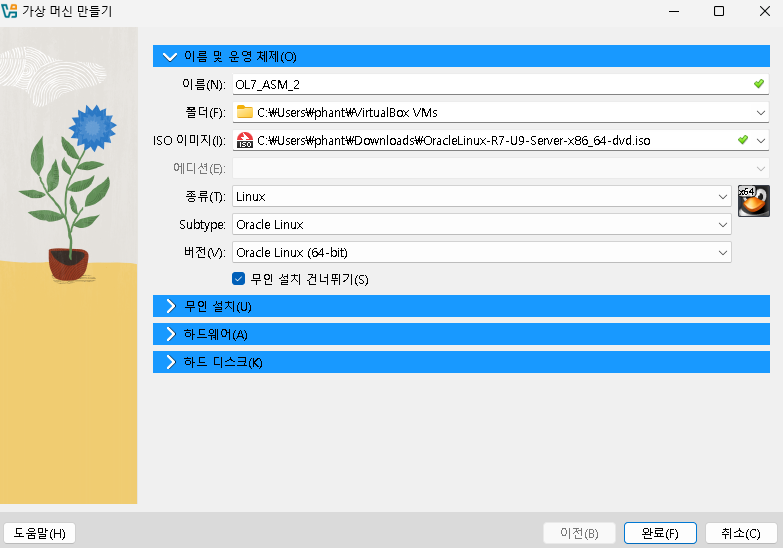Click the red ISO disc icon
783x548 pixels.
click(x=244, y=140)
